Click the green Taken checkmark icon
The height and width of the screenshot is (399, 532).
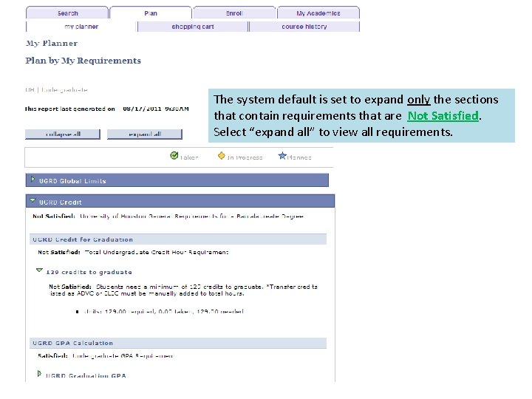coord(174,155)
